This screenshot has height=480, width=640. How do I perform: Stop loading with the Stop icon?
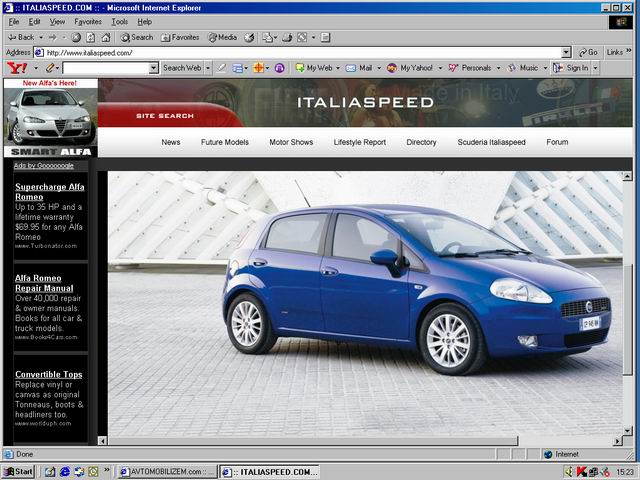pos(76,38)
